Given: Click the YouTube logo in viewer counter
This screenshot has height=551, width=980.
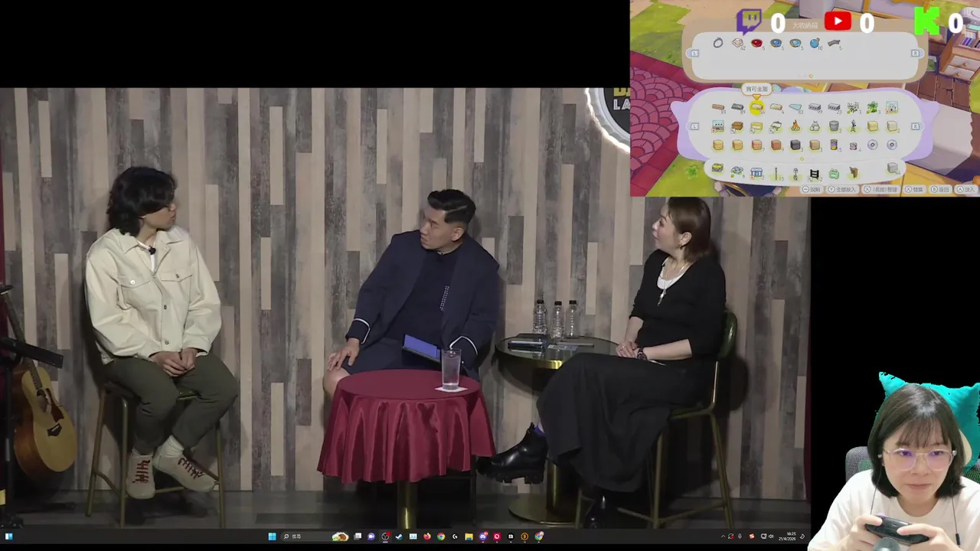Looking at the screenshot, I should coord(838,21).
